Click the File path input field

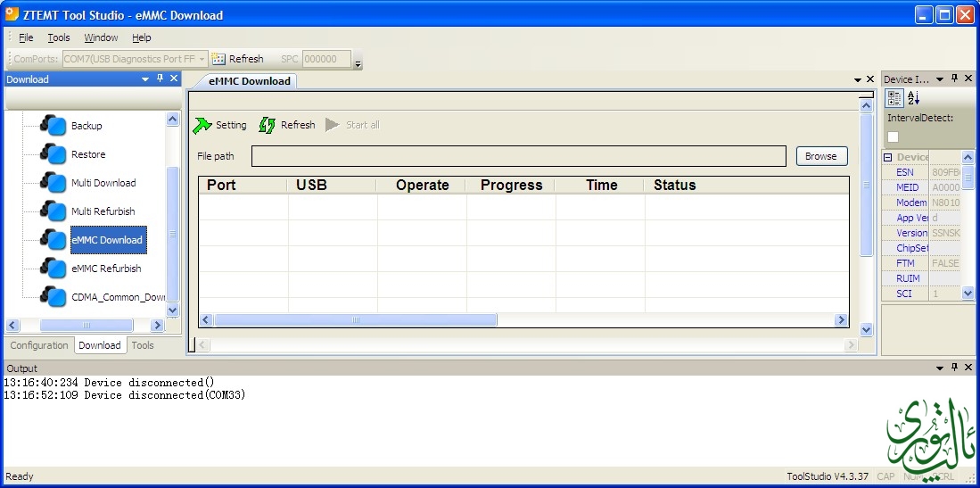[519, 156]
